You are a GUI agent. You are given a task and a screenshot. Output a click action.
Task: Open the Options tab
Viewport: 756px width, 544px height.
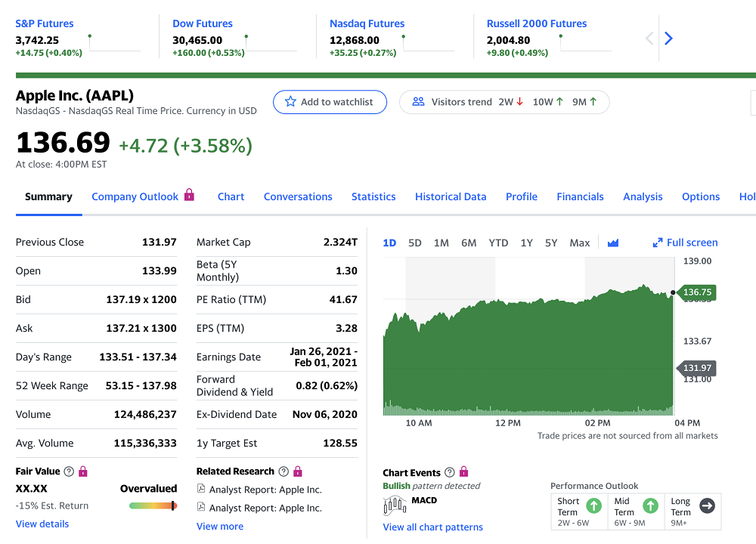click(701, 196)
